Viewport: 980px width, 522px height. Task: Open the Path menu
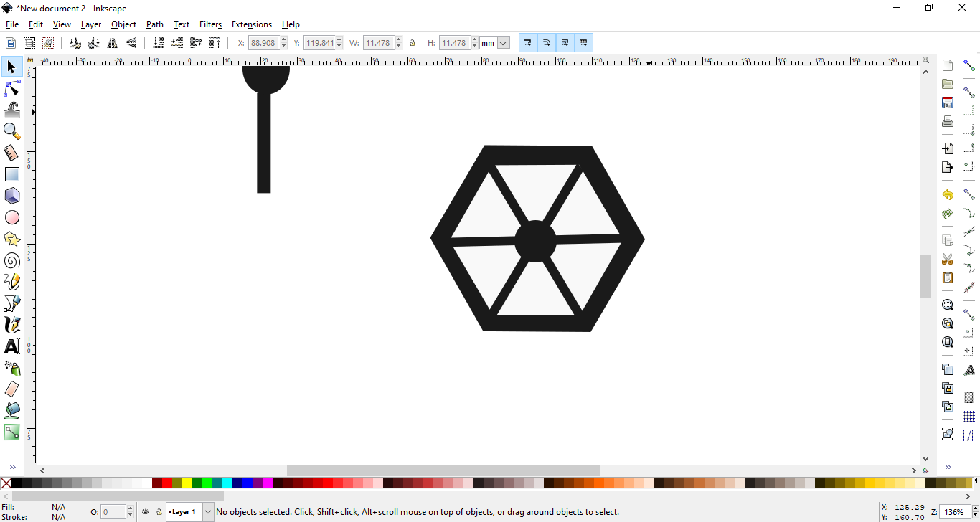click(154, 24)
